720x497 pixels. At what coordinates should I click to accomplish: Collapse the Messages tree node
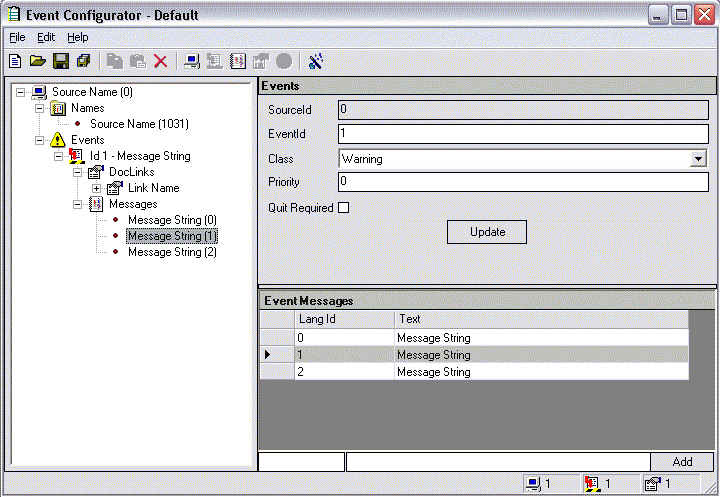click(x=78, y=204)
